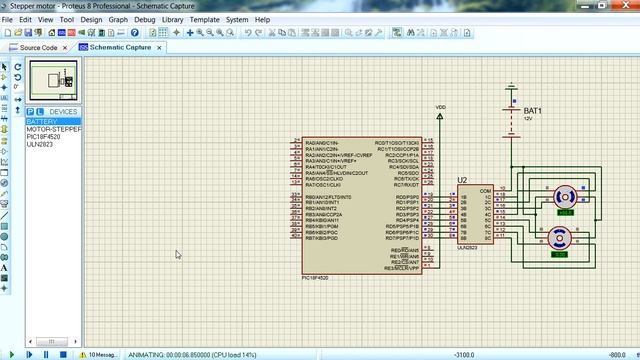Click the upper stepper motor component
The height and width of the screenshot is (360, 640).
565,197
